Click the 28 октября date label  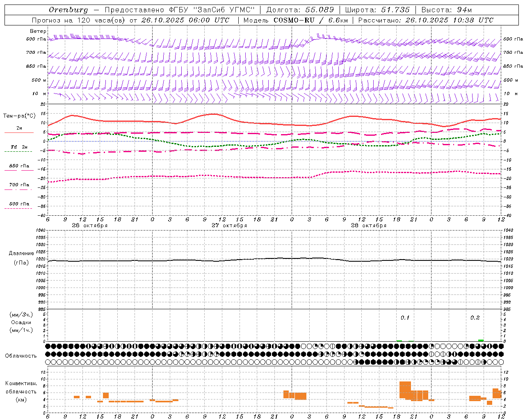point(369,226)
